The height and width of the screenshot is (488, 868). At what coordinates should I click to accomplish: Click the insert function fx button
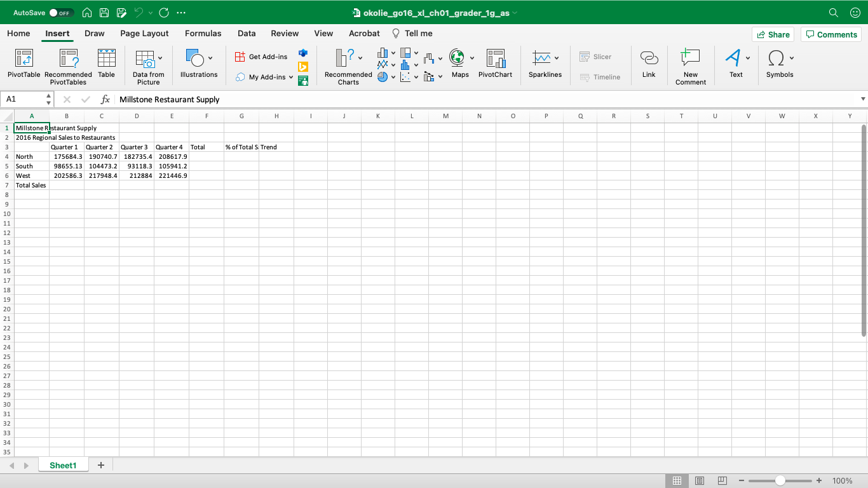pos(105,99)
